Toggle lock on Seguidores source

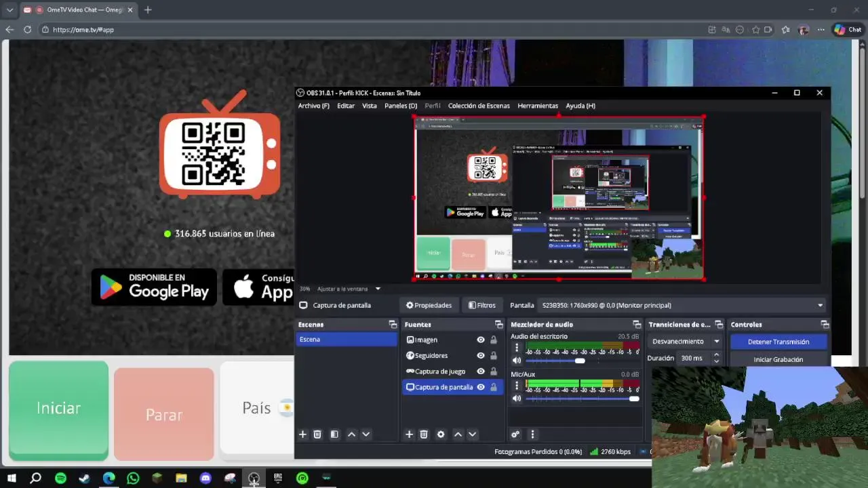[x=493, y=355]
